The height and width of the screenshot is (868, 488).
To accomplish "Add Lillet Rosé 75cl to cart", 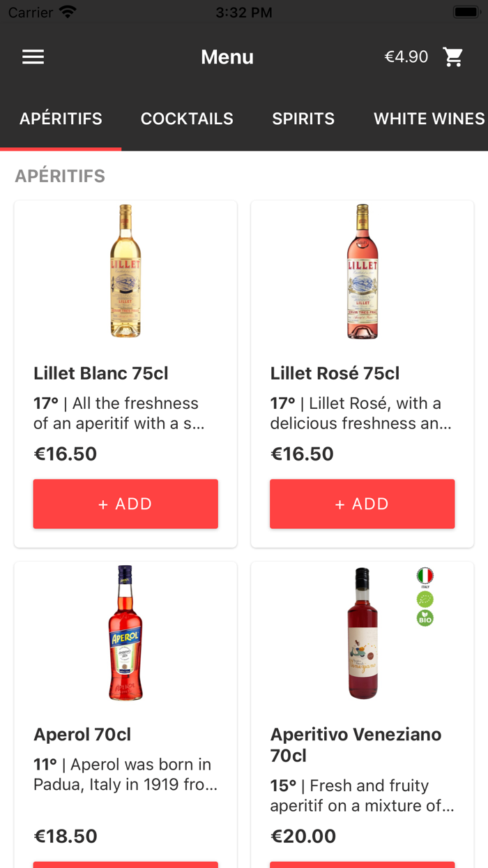I will [x=362, y=504].
